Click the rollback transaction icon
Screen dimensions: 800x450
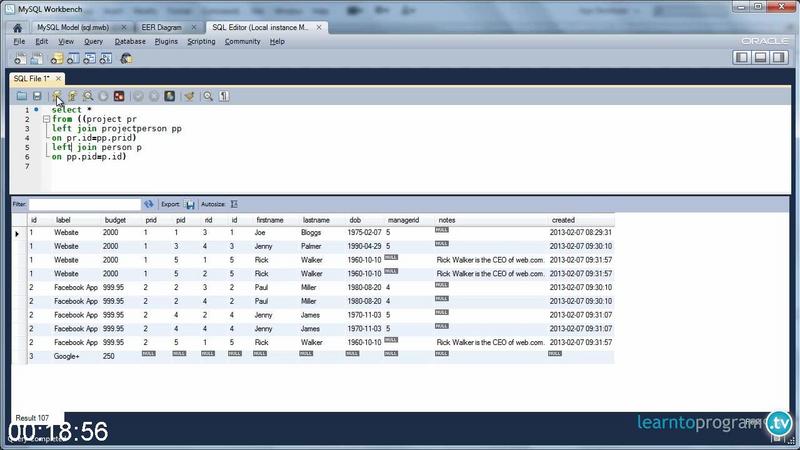click(154, 96)
